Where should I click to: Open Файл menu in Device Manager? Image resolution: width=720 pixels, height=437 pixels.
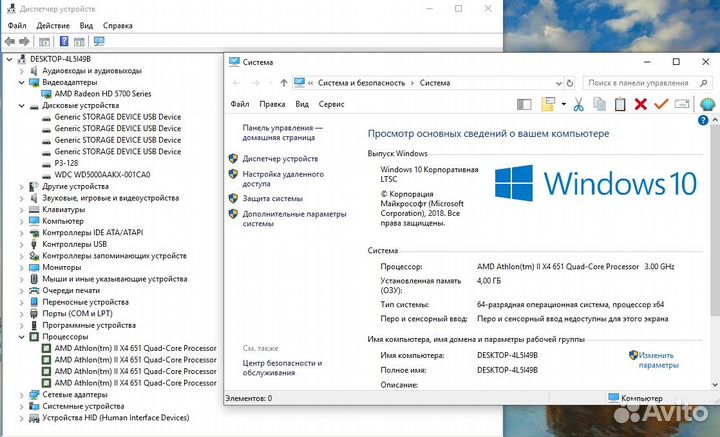tap(17, 26)
